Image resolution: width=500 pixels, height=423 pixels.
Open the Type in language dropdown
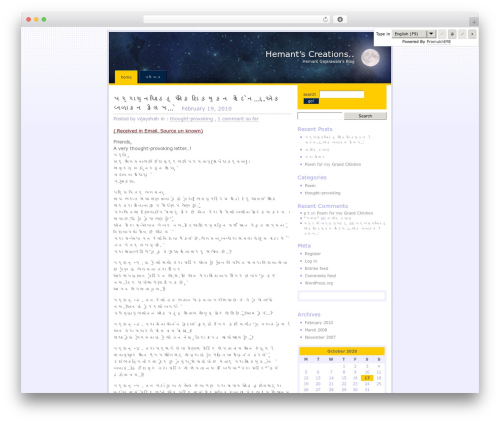coord(414,34)
